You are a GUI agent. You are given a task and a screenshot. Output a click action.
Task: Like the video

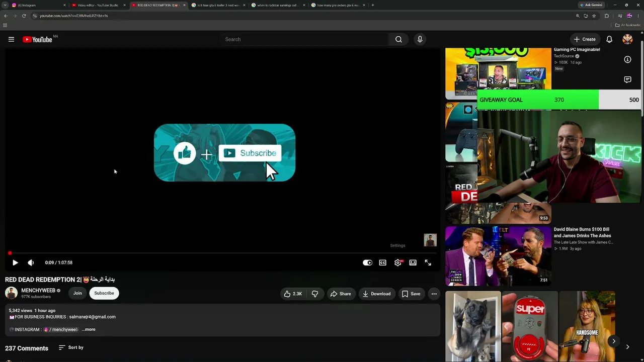pos(293,294)
